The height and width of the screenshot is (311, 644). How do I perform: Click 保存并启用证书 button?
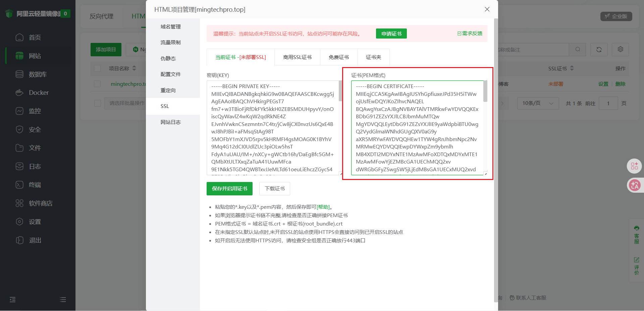click(229, 189)
